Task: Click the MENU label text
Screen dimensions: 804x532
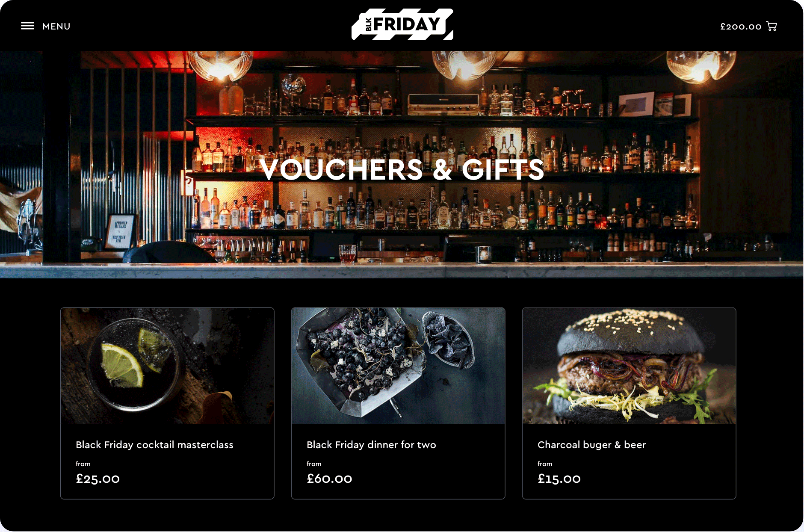Action: point(56,27)
